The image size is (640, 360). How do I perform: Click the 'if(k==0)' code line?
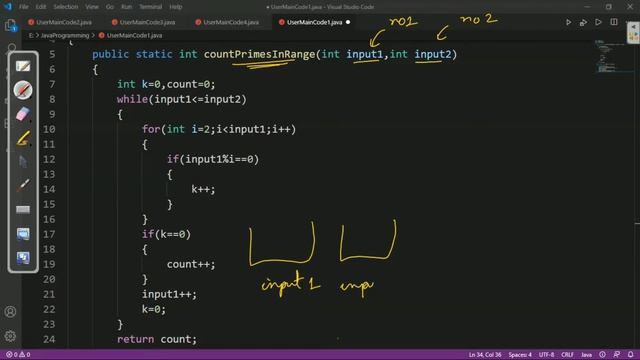pos(166,234)
